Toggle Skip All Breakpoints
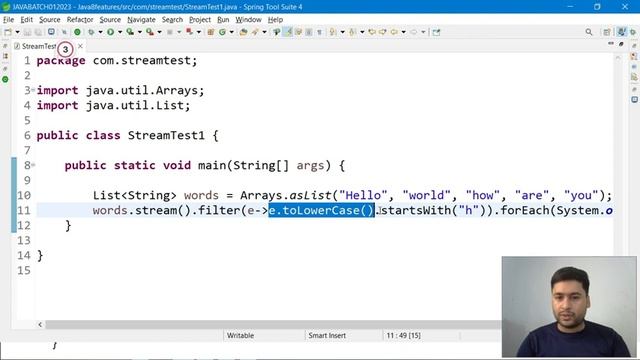 tap(64, 32)
